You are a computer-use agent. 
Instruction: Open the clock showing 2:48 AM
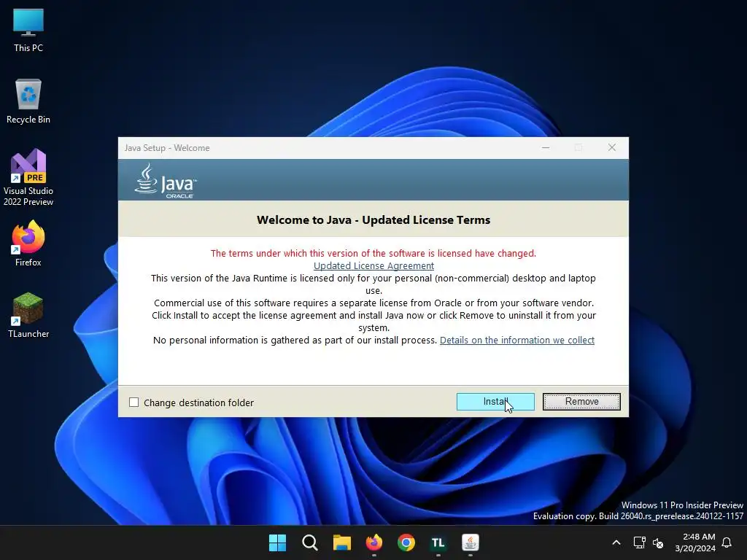pos(695,542)
